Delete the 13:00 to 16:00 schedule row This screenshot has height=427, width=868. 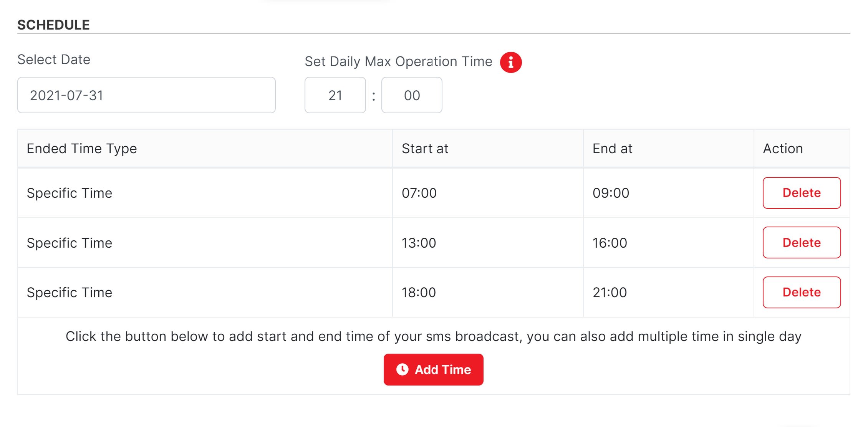coord(802,243)
